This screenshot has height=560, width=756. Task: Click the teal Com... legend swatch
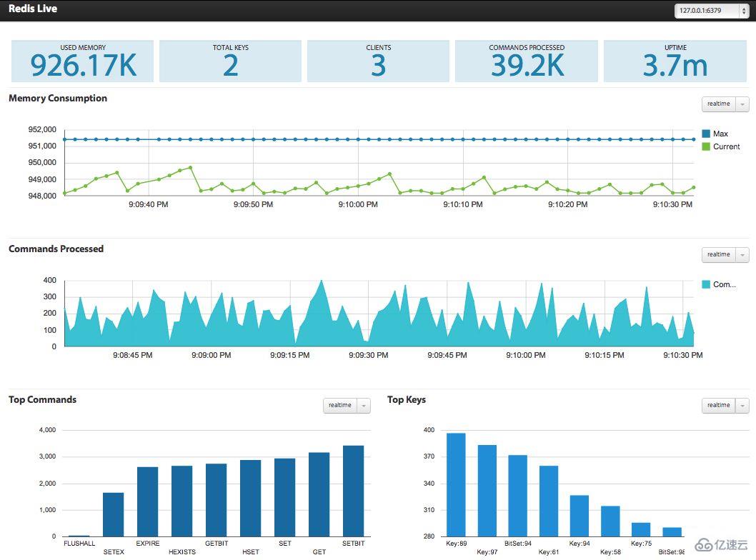pyautogui.click(x=706, y=284)
